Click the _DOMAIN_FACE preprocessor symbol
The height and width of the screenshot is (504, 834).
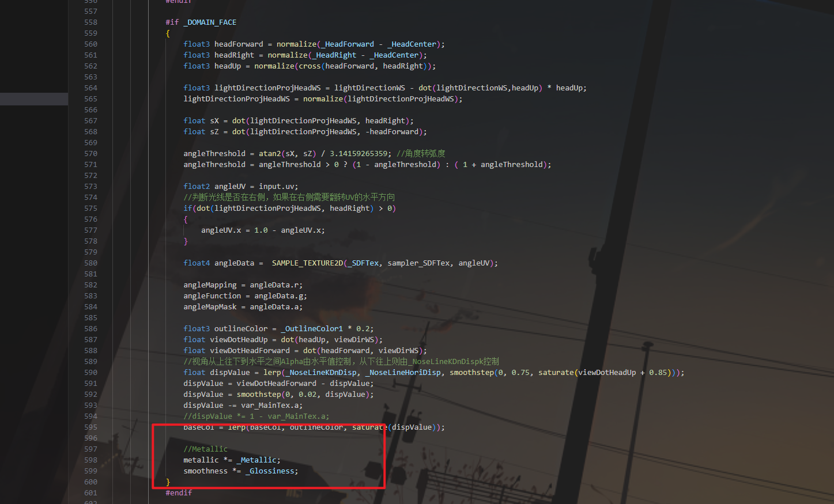click(x=210, y=22)
